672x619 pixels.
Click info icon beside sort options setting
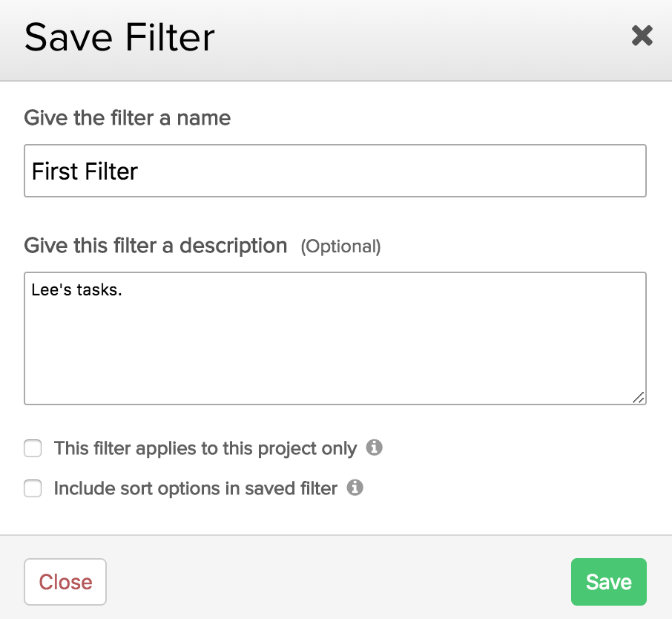coord(355,488)
